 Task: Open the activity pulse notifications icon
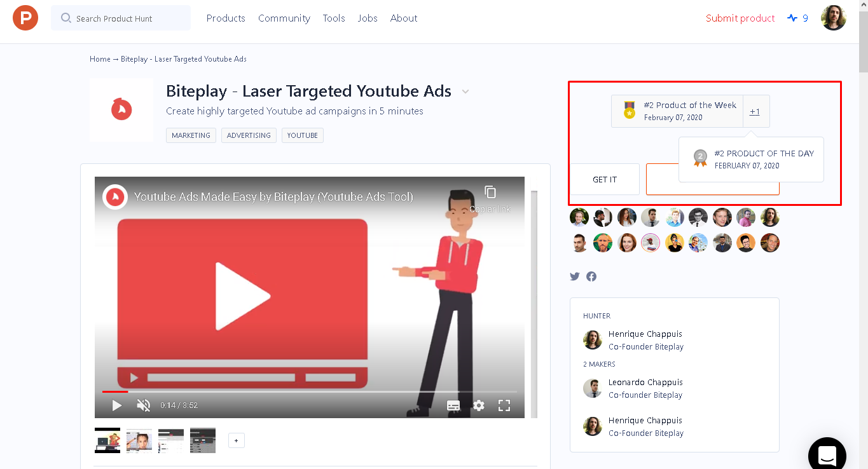pyautogui.click(x=792, y=18)
